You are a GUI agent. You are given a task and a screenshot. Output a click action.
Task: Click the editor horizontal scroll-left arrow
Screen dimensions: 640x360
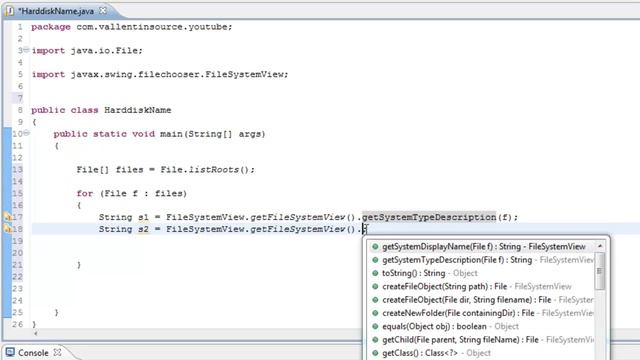point(36,333)
